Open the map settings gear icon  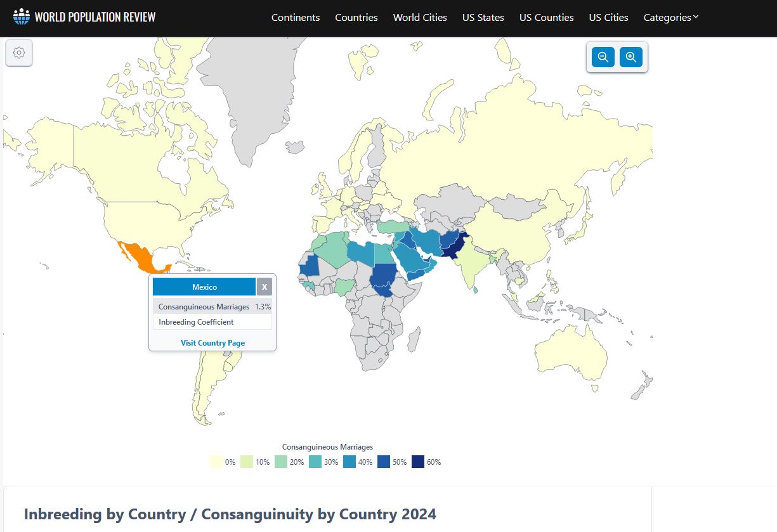[19, 53]
